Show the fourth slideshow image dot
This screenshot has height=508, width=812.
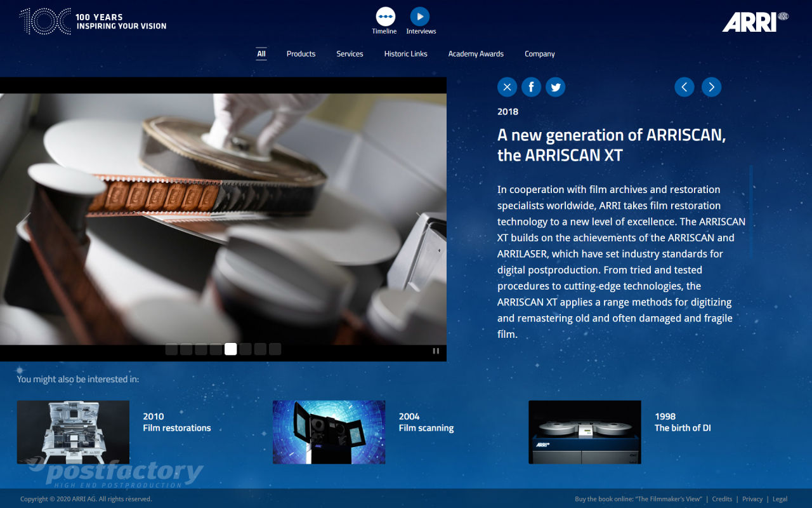pyautogui.click(x=216, y=349)
